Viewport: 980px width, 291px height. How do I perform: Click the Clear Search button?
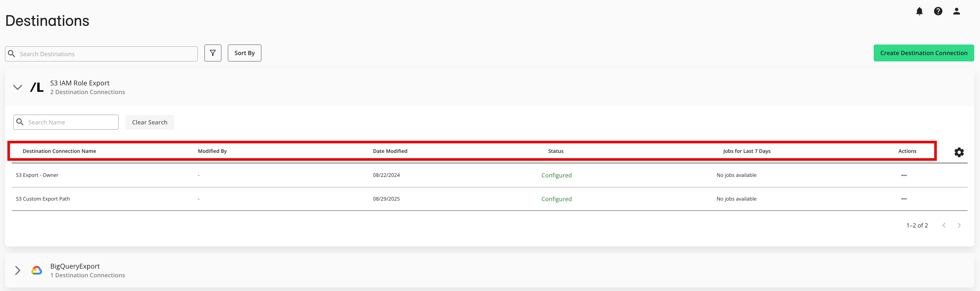149,122
